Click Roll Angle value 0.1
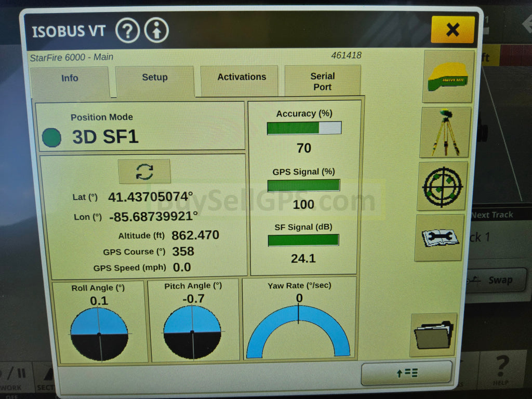The height and width of the screenshot is (399, 532). [x=99, y=301]
